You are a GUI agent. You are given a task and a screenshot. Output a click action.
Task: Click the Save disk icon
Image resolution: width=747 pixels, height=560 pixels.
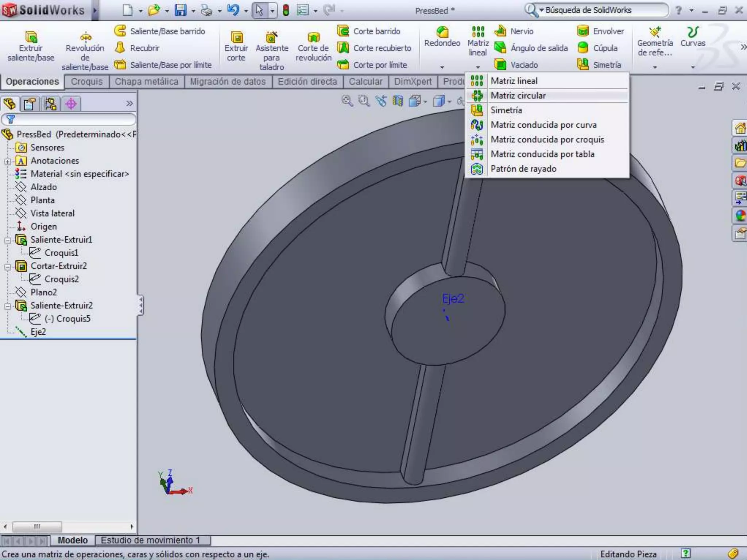tap(181, 10)
